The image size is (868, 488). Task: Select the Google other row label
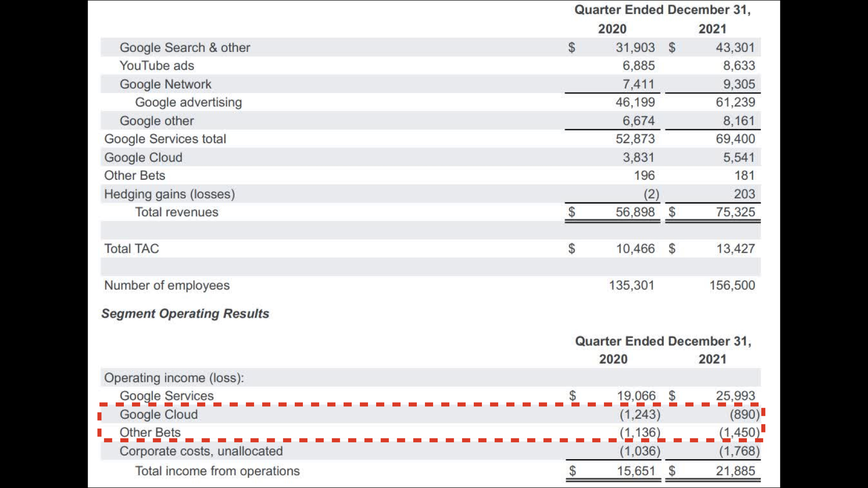point(156,121)
